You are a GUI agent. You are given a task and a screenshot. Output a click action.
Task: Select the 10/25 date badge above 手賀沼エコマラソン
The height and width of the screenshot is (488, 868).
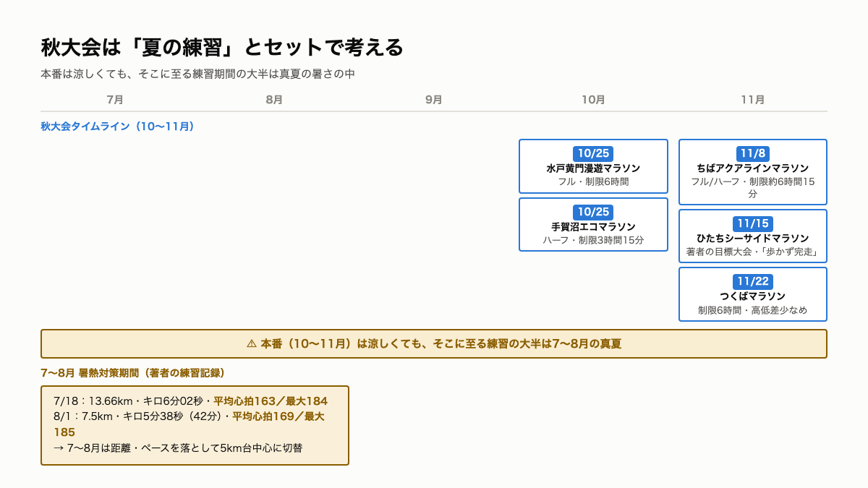[x=593, y=212]
